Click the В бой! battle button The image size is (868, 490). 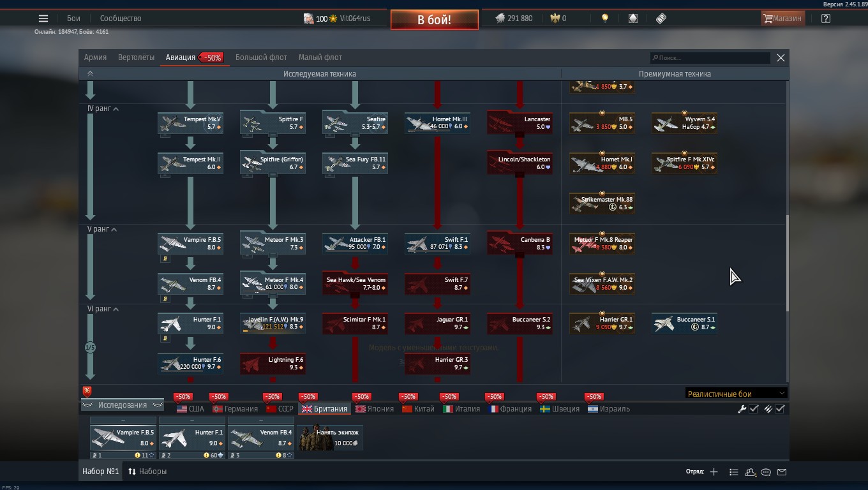coord(434,20)
